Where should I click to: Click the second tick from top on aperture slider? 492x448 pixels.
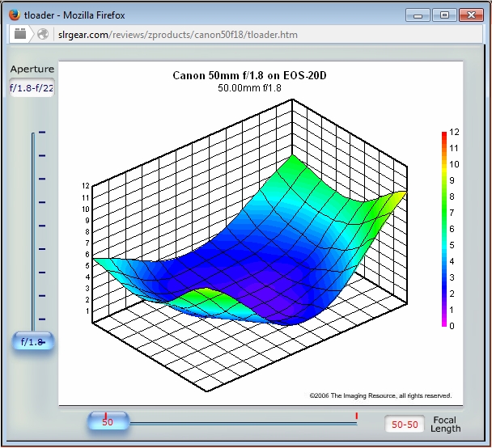(x=42, y=155)
